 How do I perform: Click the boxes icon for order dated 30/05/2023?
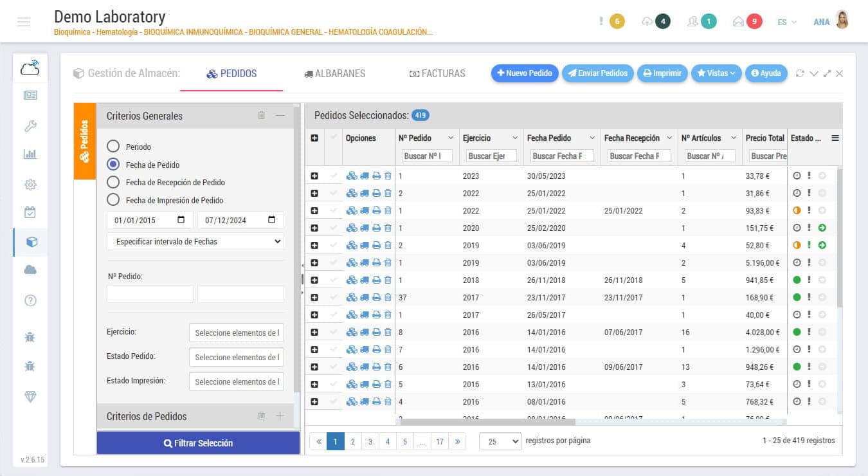coord(352,176)
